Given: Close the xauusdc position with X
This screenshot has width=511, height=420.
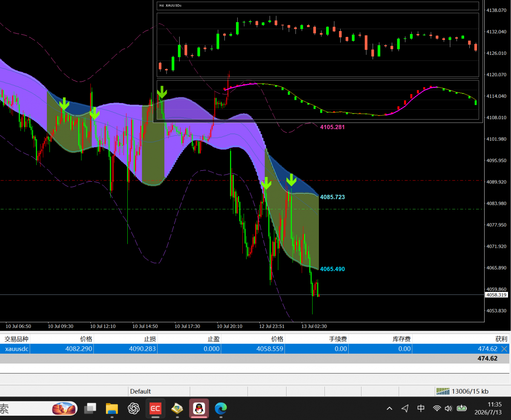Looking at the screenshot, I should pos(504,349).
